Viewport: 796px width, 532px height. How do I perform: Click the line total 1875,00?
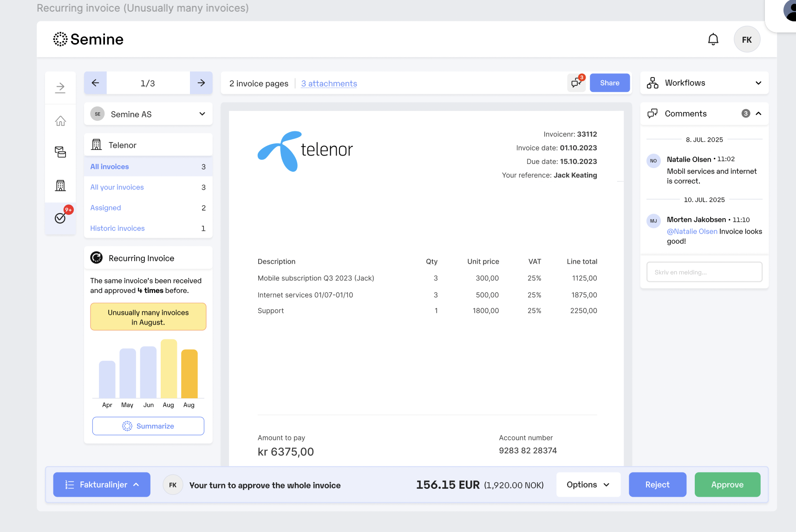(584, 295)
